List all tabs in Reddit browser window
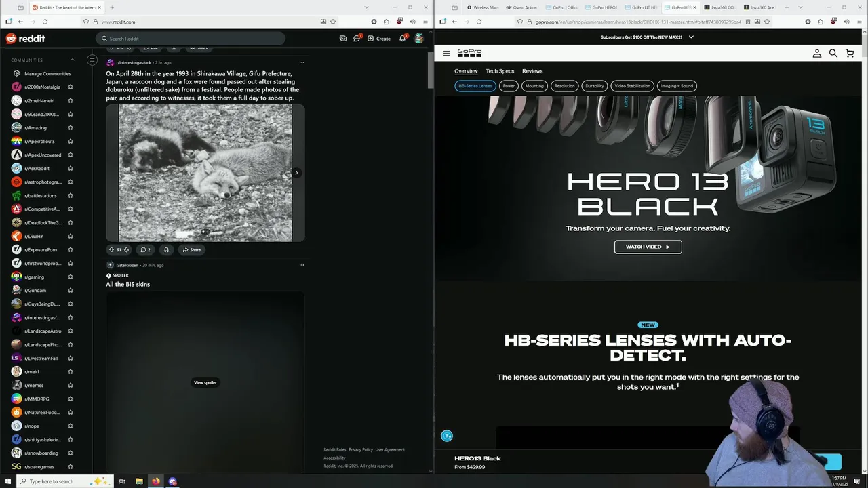Screen dimensions: 868x488 [366, 7]
